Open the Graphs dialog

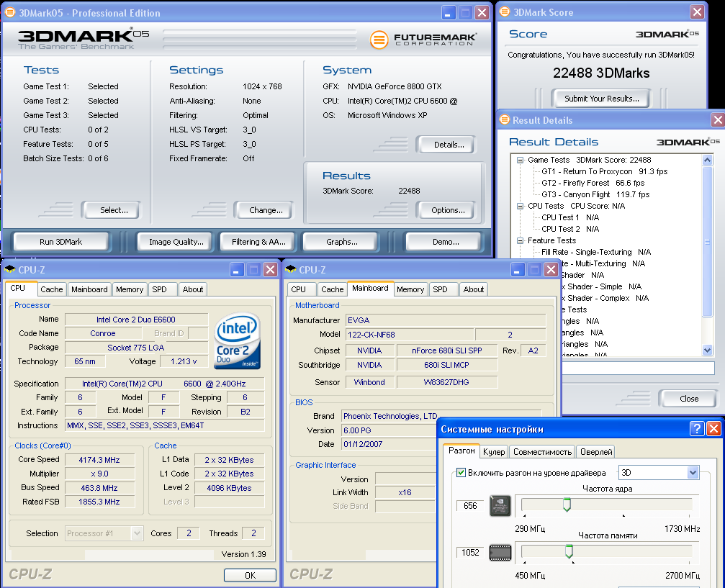click(x=342, y=242)
